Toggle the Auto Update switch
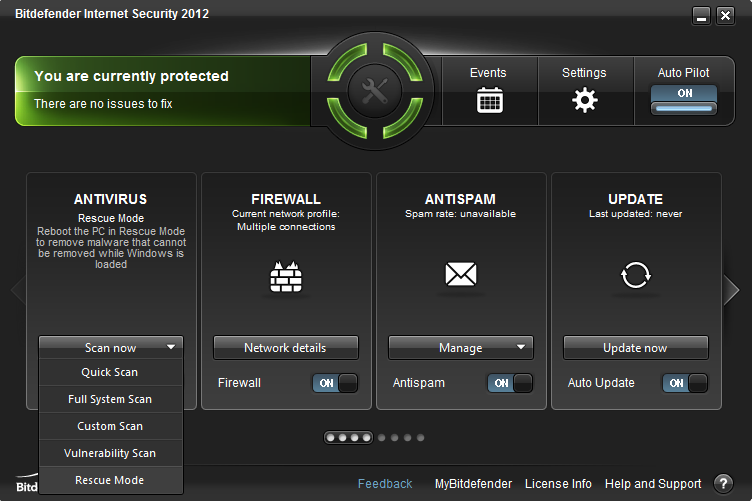Viewport: 752px width, 501px height. pyautogui.click(x=685, y=383)
